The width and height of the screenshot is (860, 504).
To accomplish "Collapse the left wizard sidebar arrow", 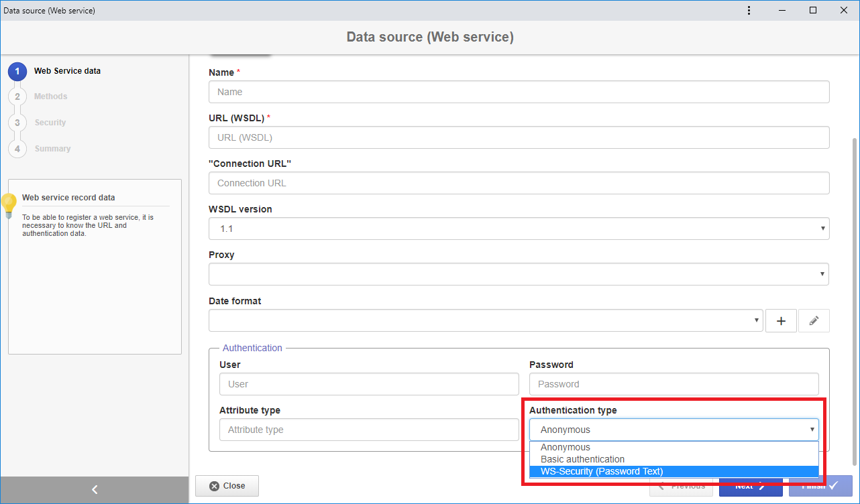I will coord(95,490).
